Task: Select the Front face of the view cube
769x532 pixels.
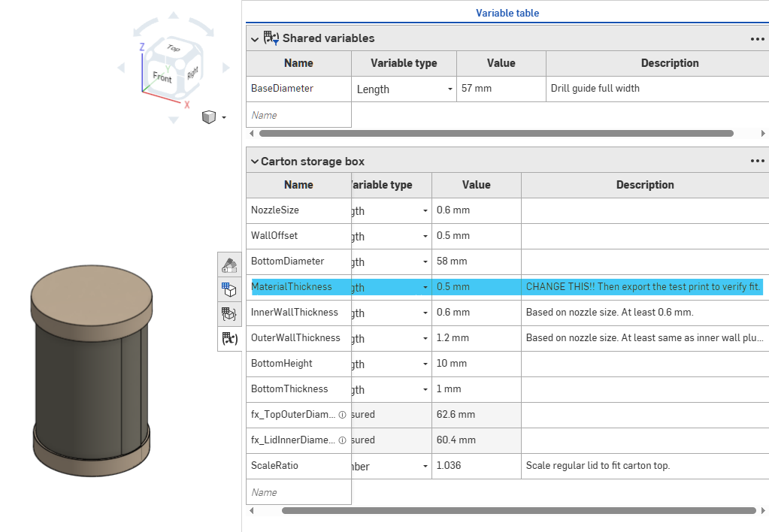Action: click(162, 77)
